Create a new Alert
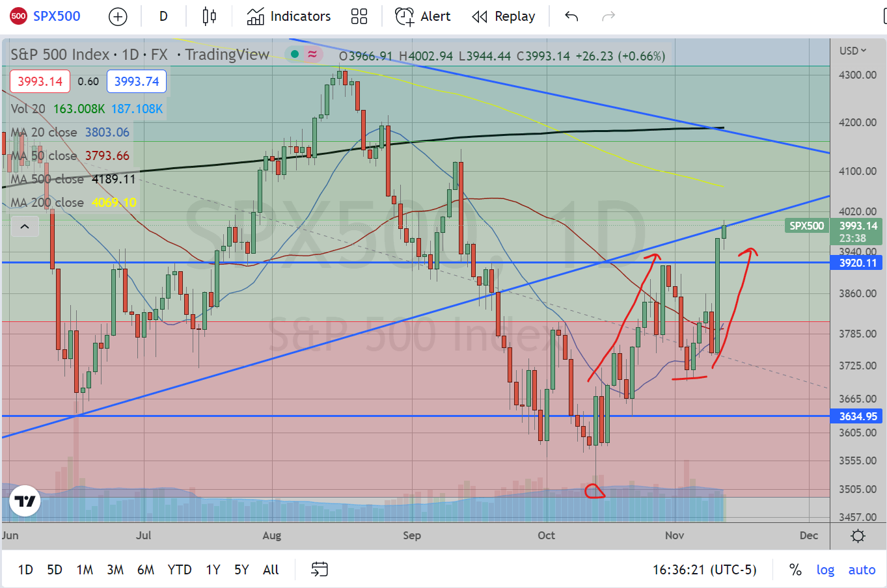 tap(423, 17)
